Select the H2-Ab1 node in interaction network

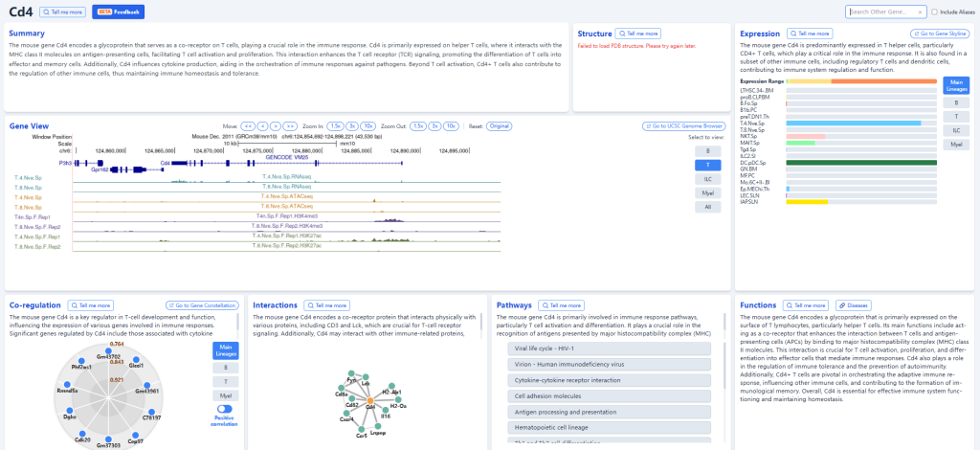(391, 386)
